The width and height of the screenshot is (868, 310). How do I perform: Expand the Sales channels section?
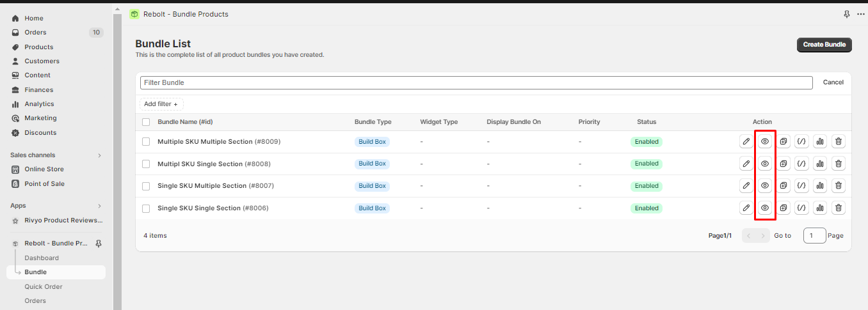pos(99,155)
